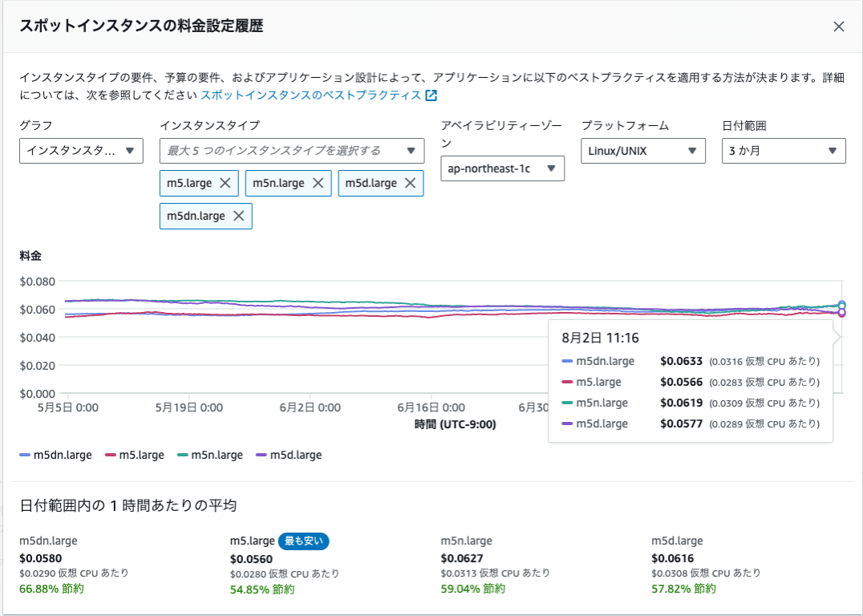Remove the m5dn.large instance type chip
This screenshot has height=616, width=863.
click(x=238, y=217)
